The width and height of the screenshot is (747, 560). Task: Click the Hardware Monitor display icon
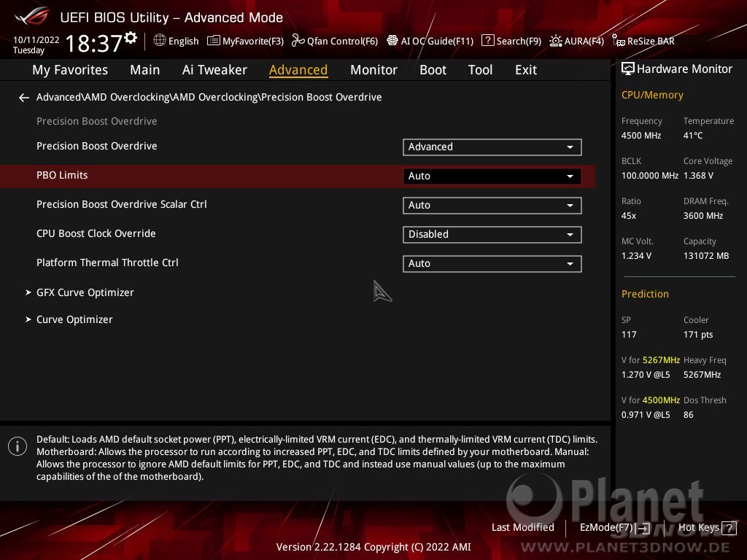point(628,69)
